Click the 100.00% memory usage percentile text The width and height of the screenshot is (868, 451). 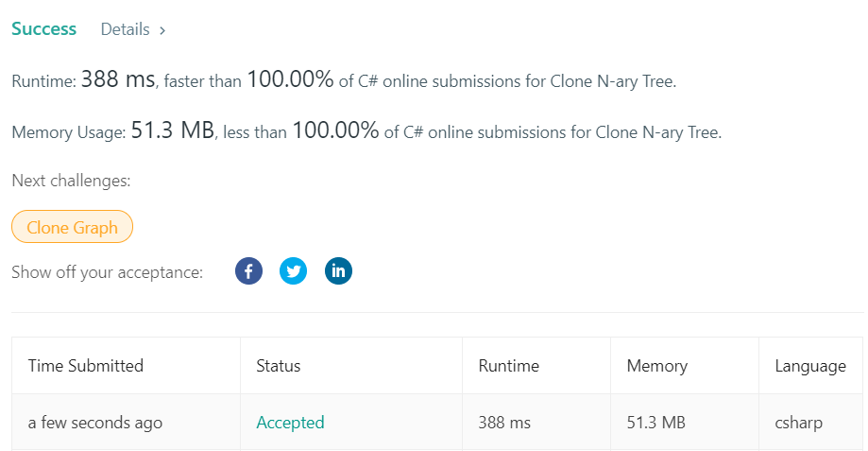335,130
